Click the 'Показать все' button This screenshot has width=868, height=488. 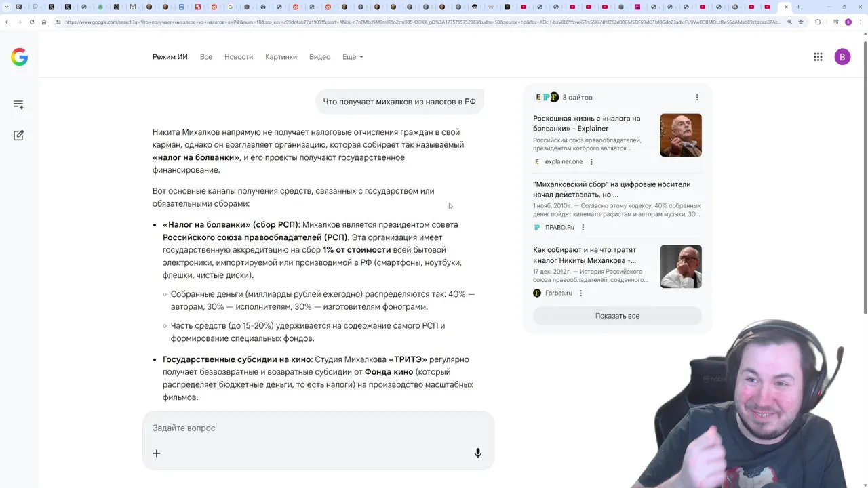[x=617, y=316]
